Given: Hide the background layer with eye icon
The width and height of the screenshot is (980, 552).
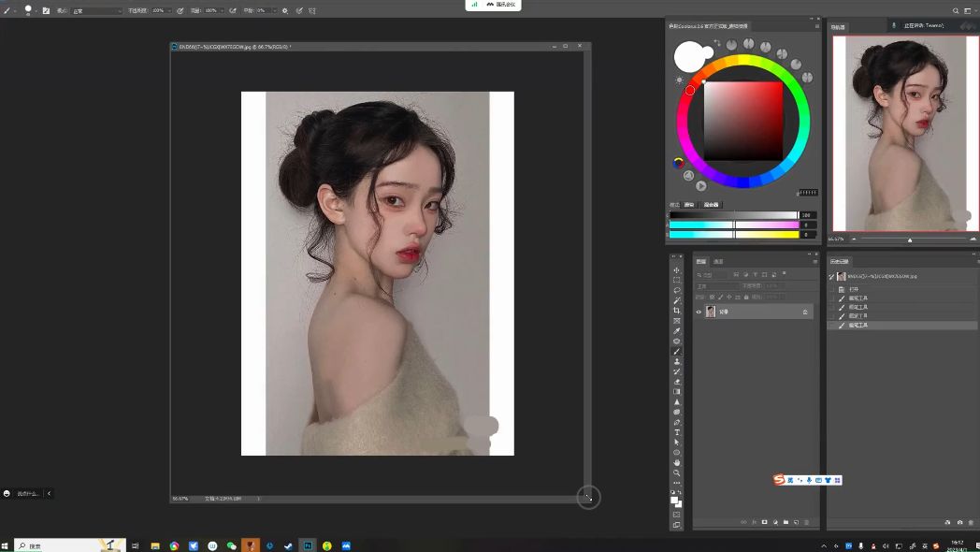Looking at the screenshot, I should pos(699,312).
